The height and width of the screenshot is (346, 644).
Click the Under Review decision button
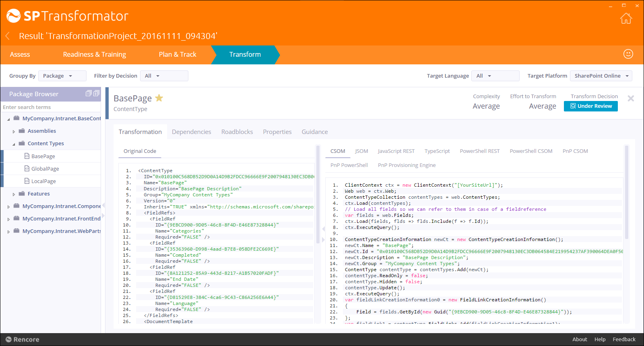pyautogui.click(x=591, y=106)
